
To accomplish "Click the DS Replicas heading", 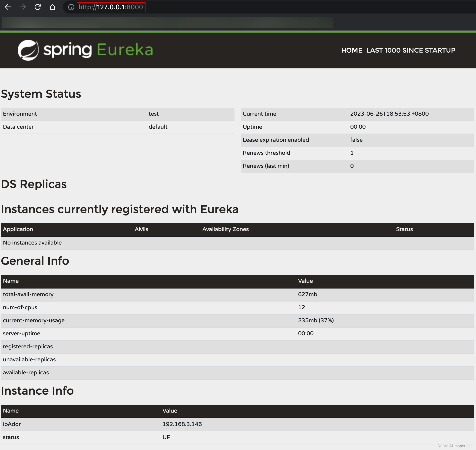I will click(x=34, y=184).
